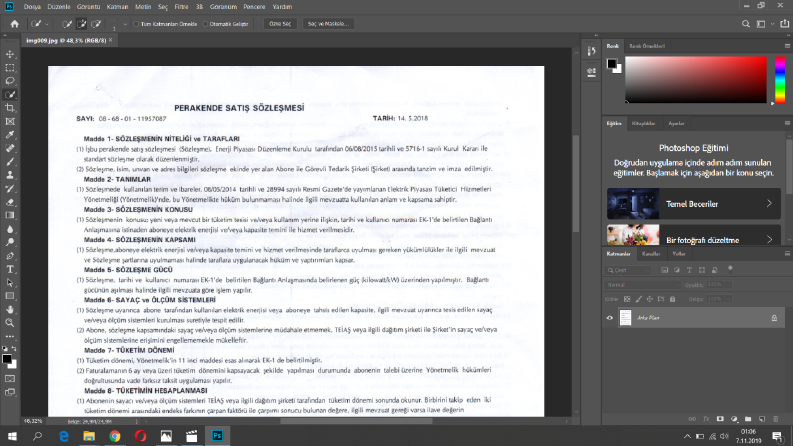The image size is (793, 446).
Task: Choose the New Selection brush mode icon
Action: point(66,24)
